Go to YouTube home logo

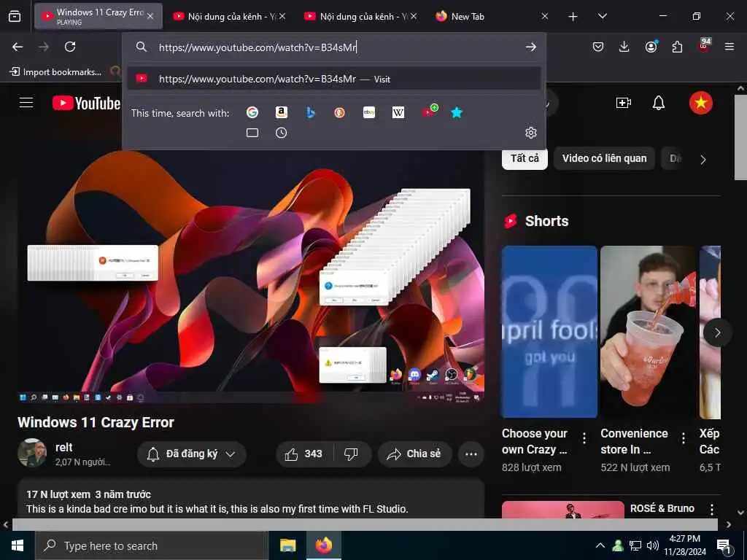click(x=86, y=103)
